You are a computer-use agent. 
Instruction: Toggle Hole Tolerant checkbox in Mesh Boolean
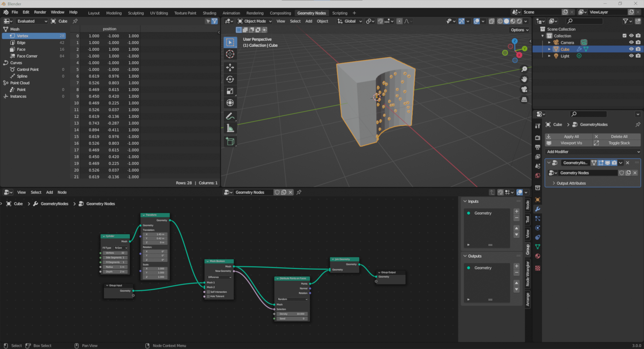coord(208,296)
